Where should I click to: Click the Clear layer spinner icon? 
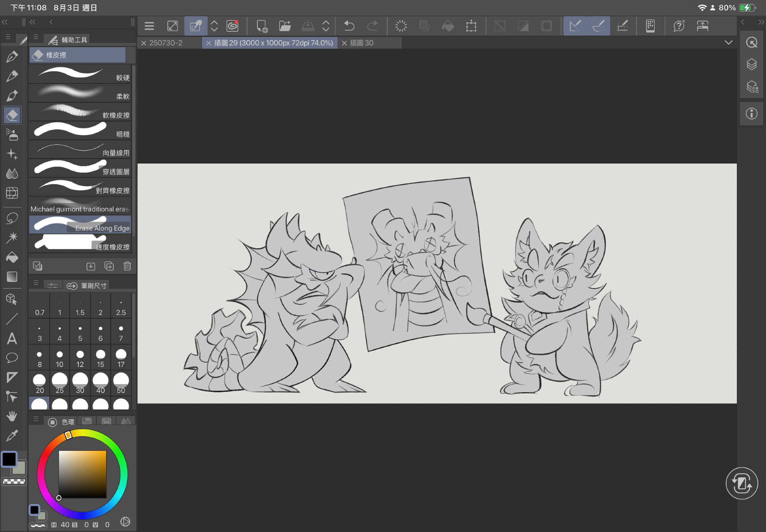[x=401, y=26]
